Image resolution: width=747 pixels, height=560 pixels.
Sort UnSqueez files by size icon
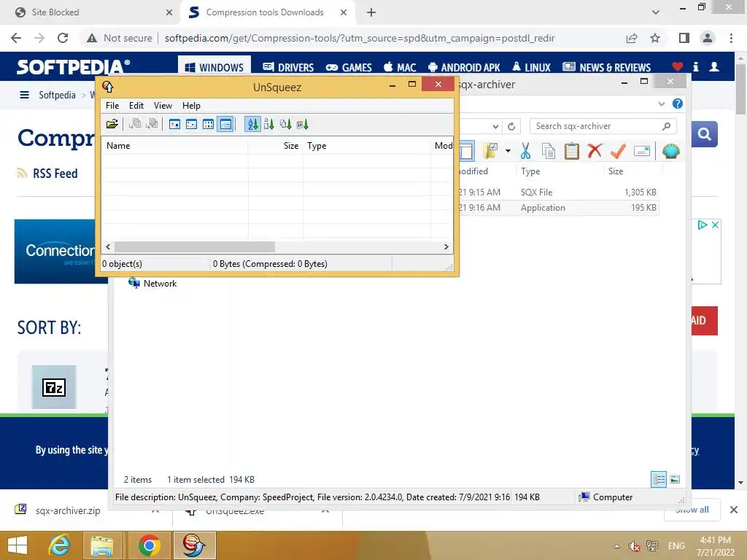coord(269,124)
